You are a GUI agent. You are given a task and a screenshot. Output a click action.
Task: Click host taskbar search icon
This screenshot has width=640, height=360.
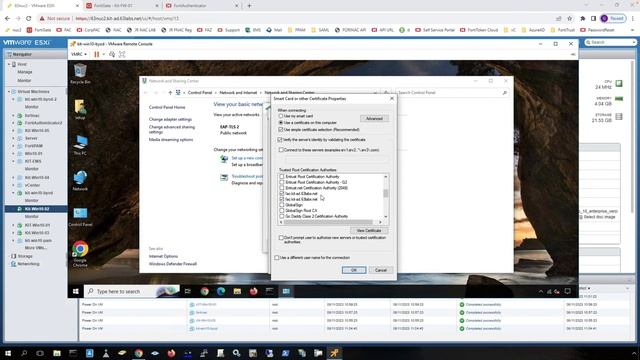(24, 353)
